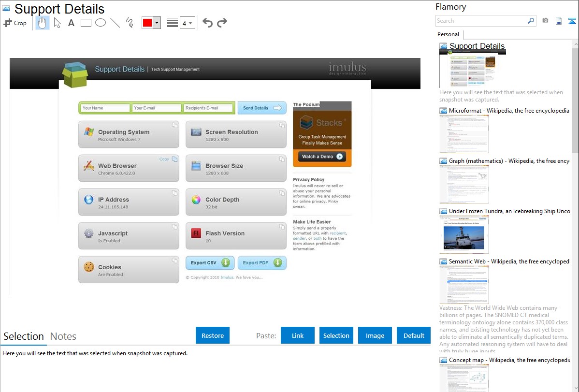Click the Export PDF button
The width and height of the screenshot is (579, 392).
(262, 262)
